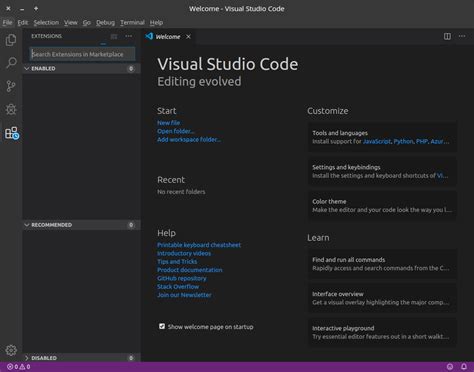The image size is (474, 372).
Task: Focus the Search Extensions in Marketplace field
Action: [82, 54]
